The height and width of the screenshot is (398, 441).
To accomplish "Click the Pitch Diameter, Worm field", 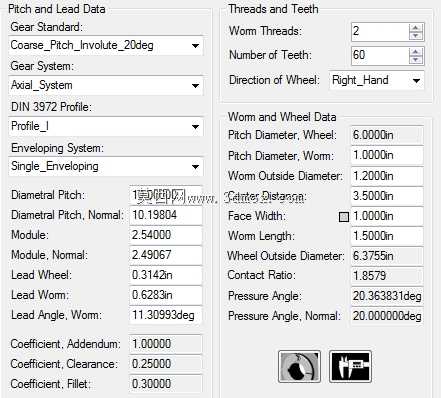I will point(387,155).
